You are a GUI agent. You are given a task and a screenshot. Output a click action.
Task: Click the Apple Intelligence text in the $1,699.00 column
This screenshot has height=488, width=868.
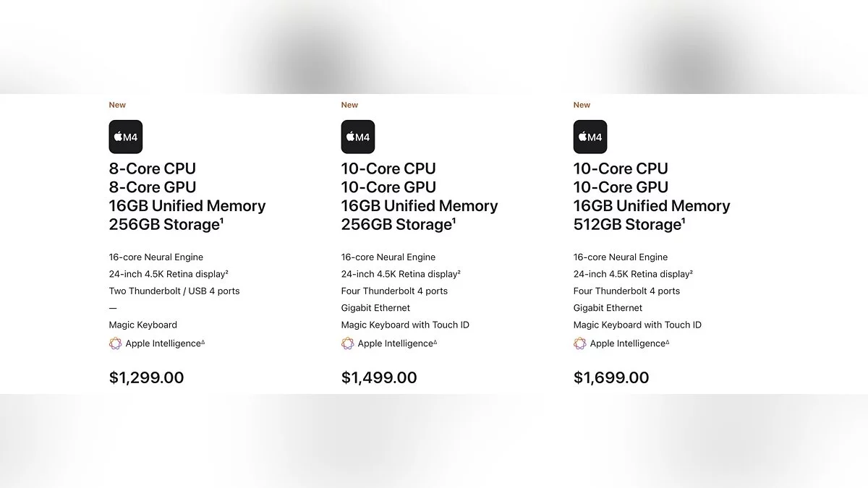click(627, 343)
